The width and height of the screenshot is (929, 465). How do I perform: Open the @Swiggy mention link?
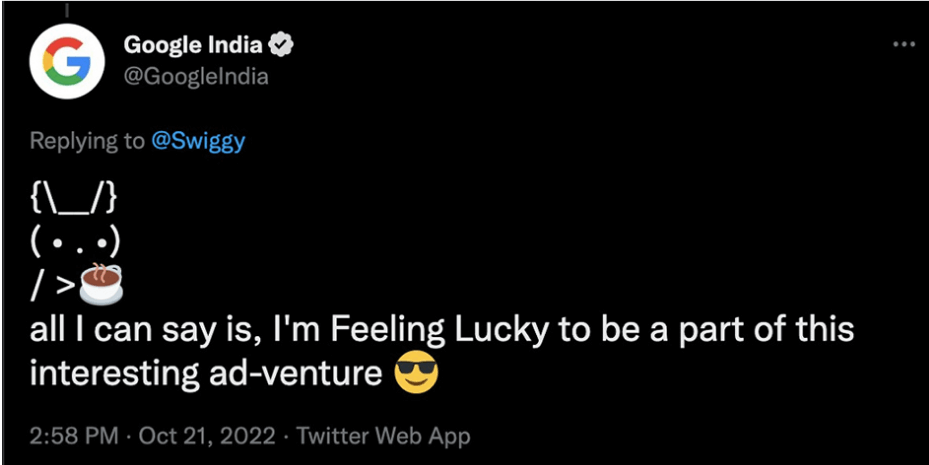click(x=198, y=142)
